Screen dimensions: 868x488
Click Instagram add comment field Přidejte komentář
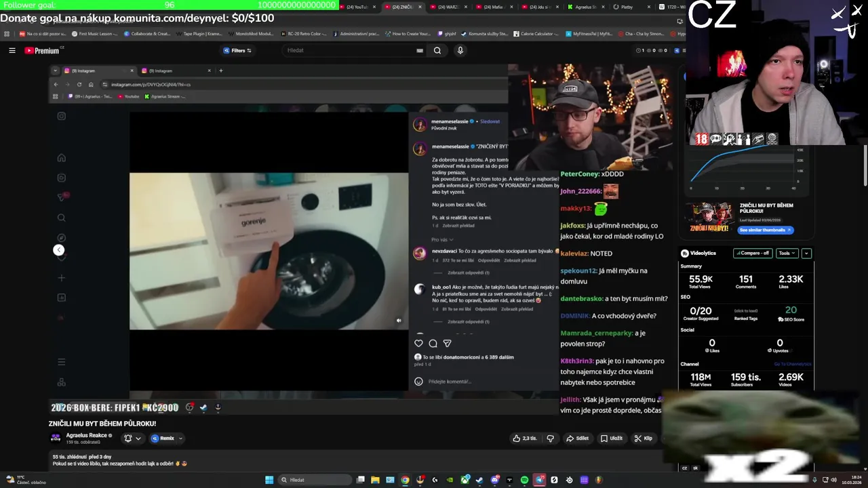coord(450,382)
